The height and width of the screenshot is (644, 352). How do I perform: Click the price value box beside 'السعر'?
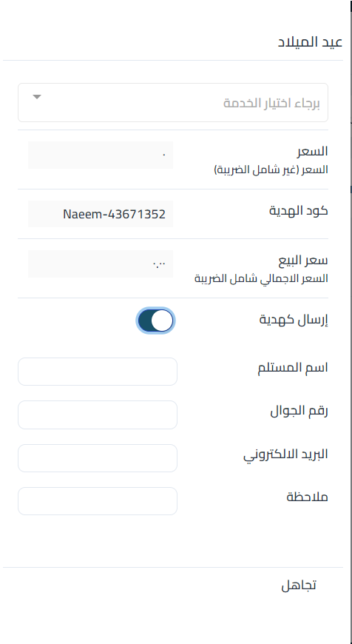(x=101, y=155)
